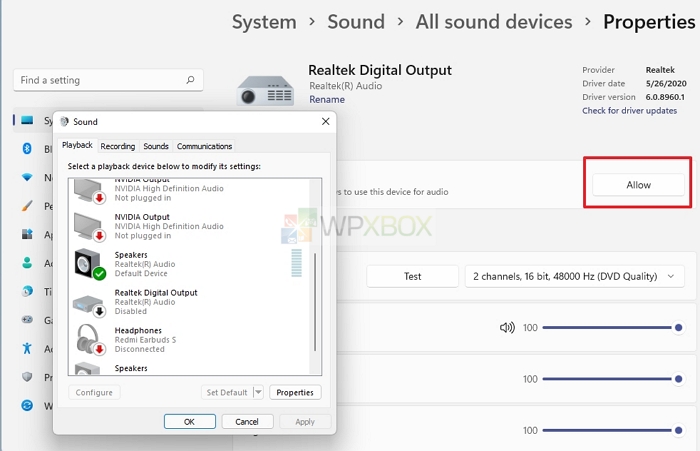The height and width of the screenshot is (451, 700).
Task: Click the Apply button
Action: tap(305, 422)
